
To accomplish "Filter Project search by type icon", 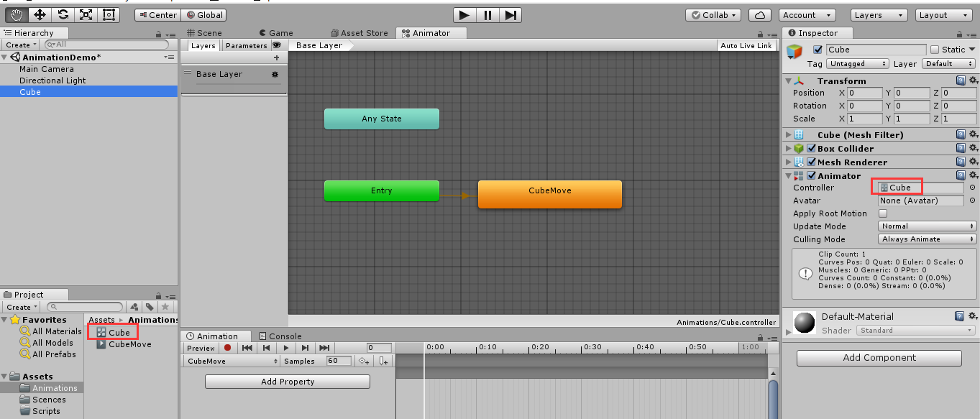I will point(134,307).
